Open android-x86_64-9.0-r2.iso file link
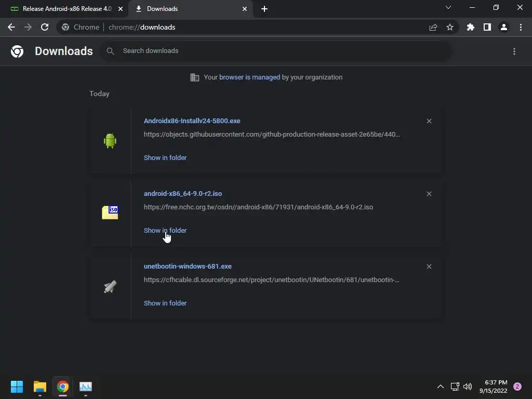The height and width of the screenshot is (399, 532). [183, 193]
